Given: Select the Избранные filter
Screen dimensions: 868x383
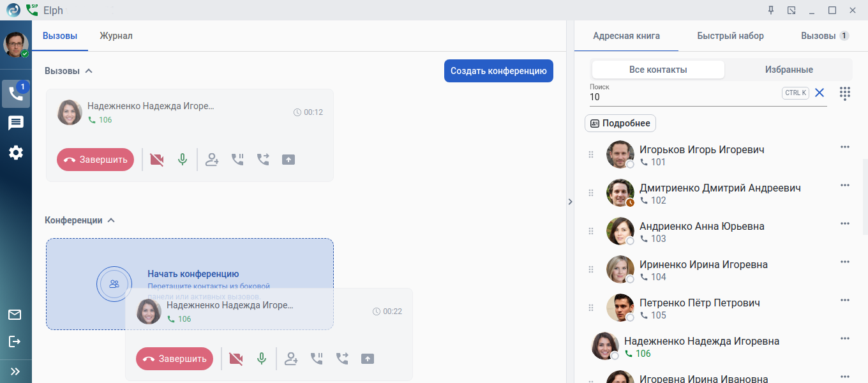Looking at the screenshot, I should (789, 70).
